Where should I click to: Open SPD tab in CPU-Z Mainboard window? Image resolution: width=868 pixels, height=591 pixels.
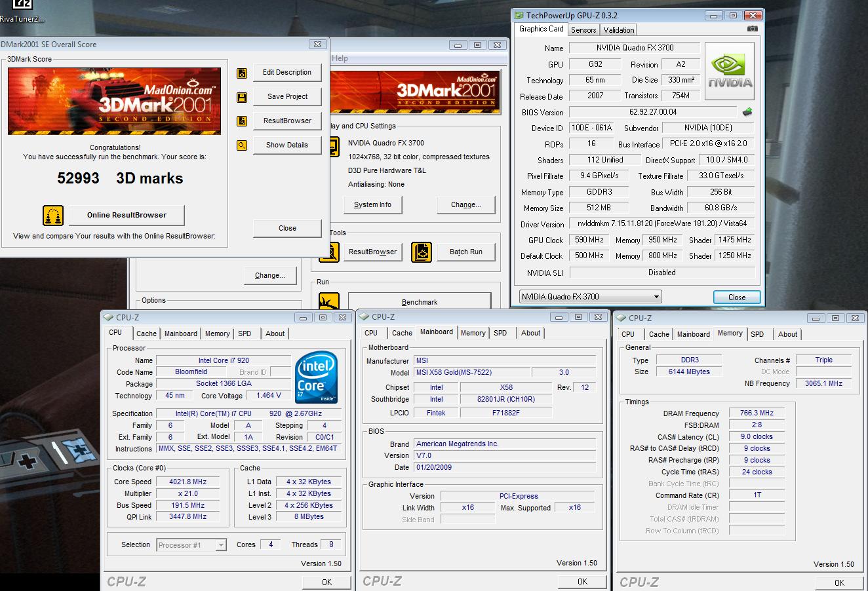500,333
